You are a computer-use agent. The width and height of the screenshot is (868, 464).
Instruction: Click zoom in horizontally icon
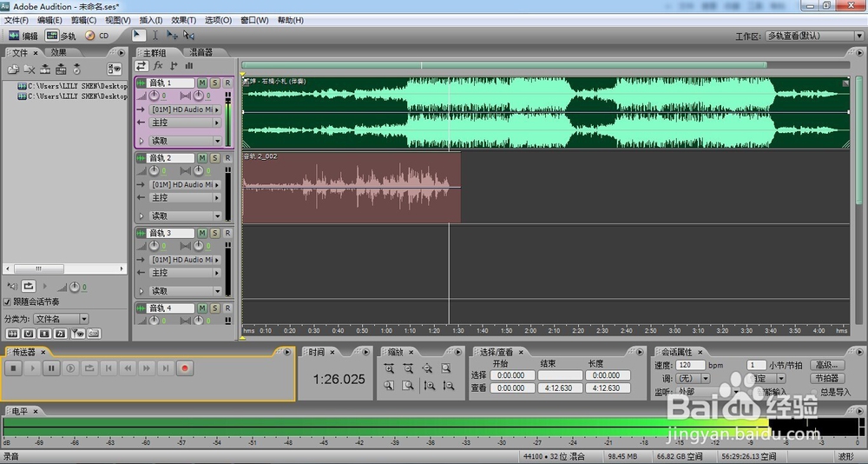389,368
